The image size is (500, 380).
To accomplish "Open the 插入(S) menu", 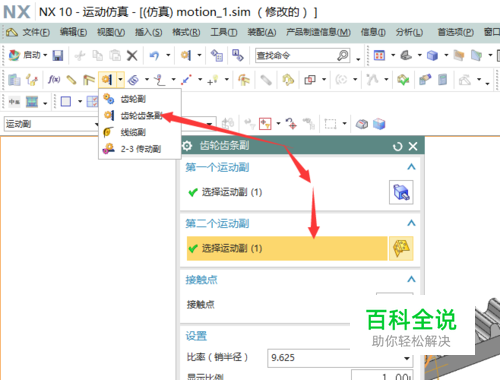I will (148, 32).
